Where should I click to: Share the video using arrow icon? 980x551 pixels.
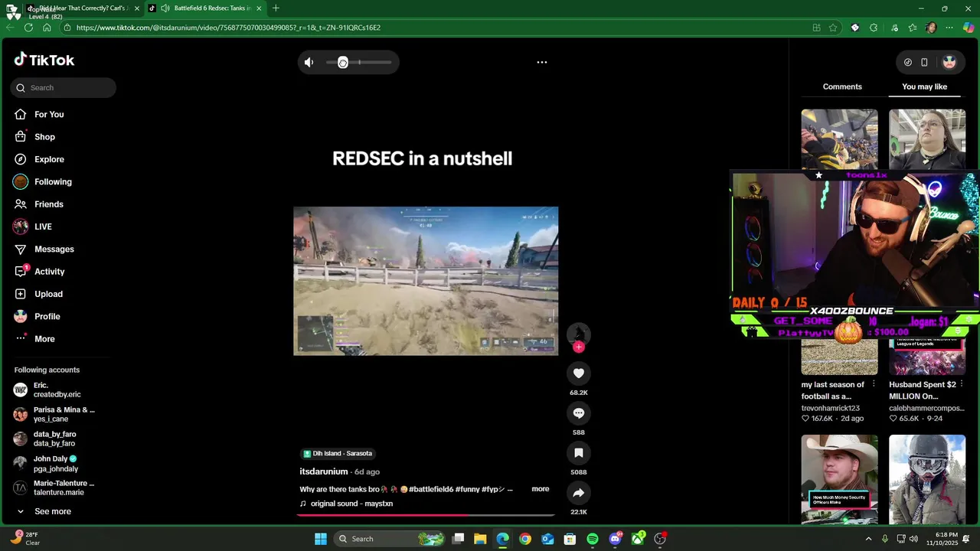click(579, 493)
